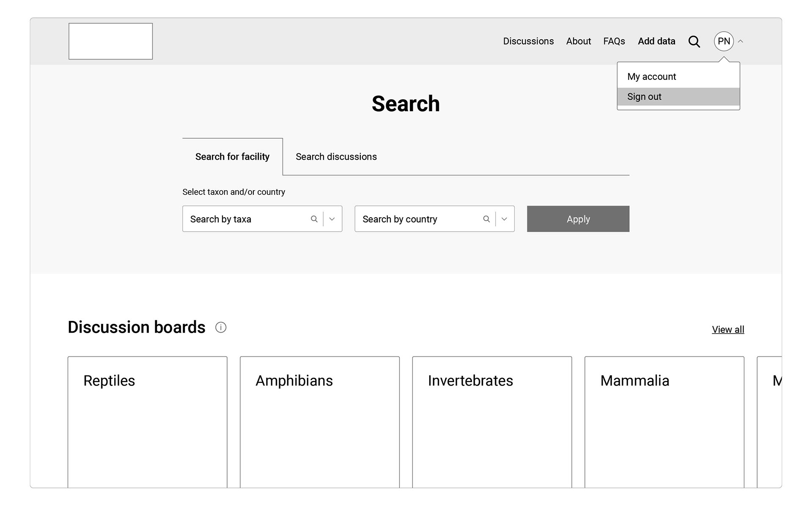
Task: Click magnifier icon in taxa search field
Action: click(x=314, y=219)
